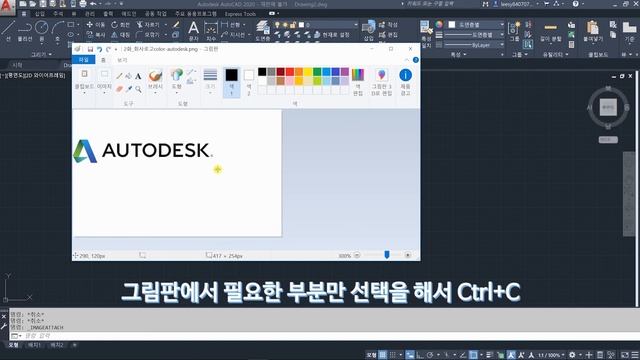Toggle snap mode in AutoCAD status bar
Viewport: 640px width, 360px height.
pyautogui.click(x=392, y=355)
